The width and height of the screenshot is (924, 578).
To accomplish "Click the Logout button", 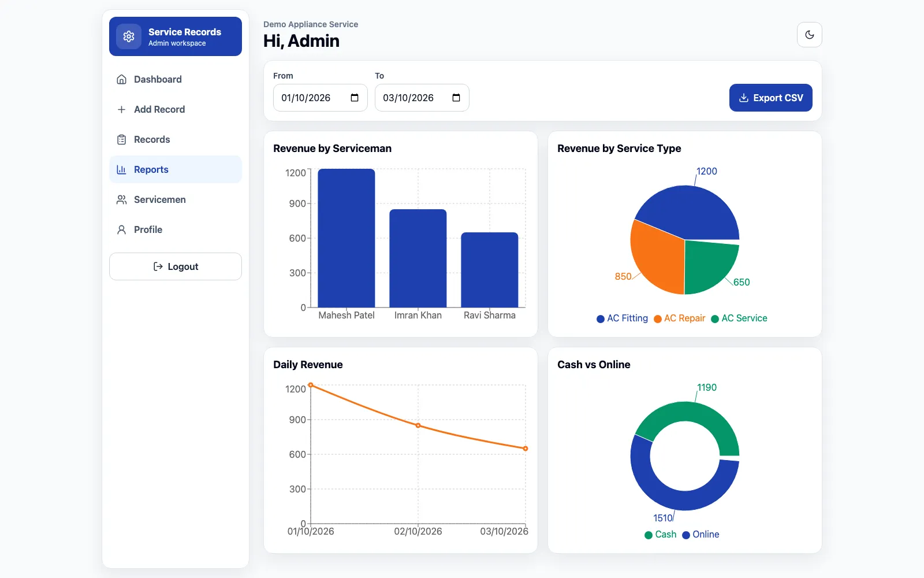I will pos(176,266).
